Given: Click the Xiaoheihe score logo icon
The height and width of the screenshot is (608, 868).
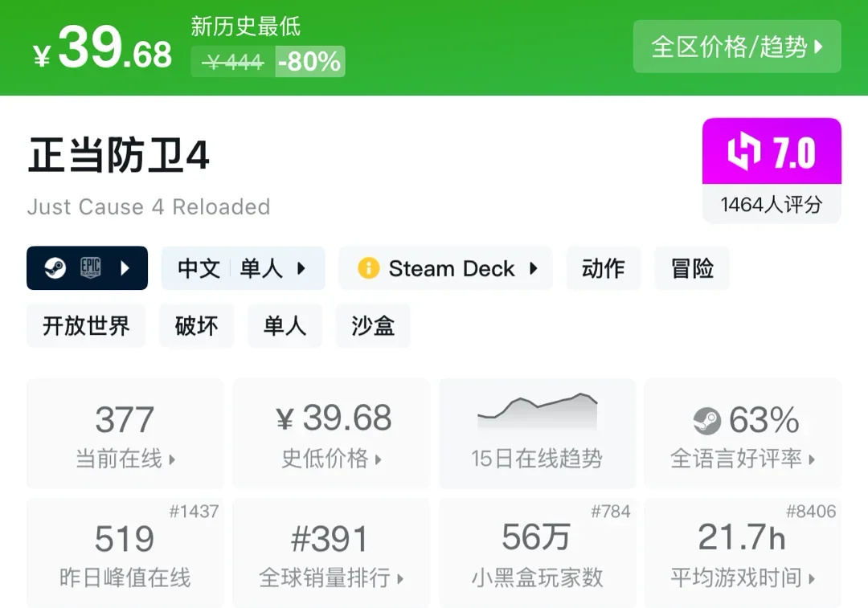Looking at the screenshot, I should (x=743, y=153).
